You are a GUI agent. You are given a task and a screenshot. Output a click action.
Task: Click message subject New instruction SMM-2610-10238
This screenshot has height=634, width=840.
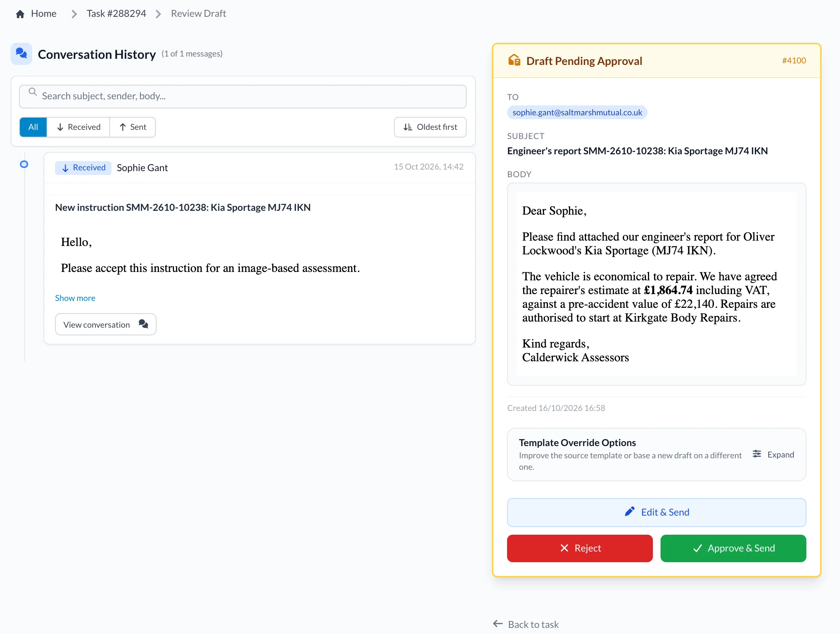click(x=183, y=207)
